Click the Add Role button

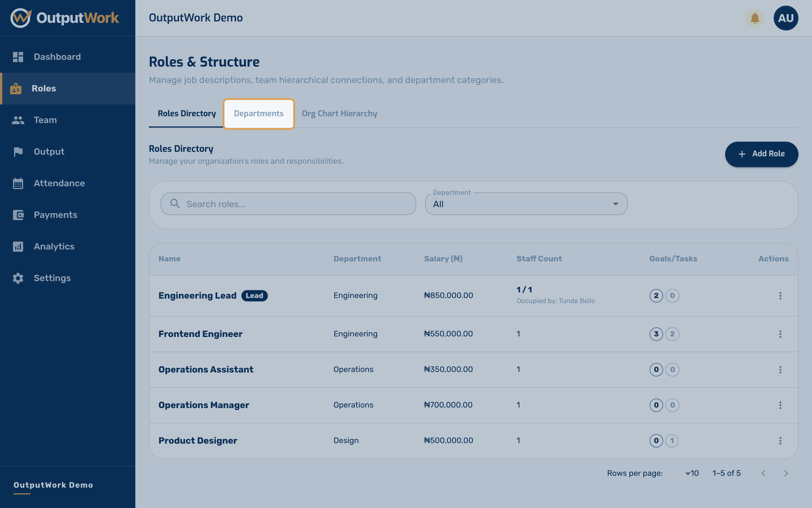click(x=761, y=154)
